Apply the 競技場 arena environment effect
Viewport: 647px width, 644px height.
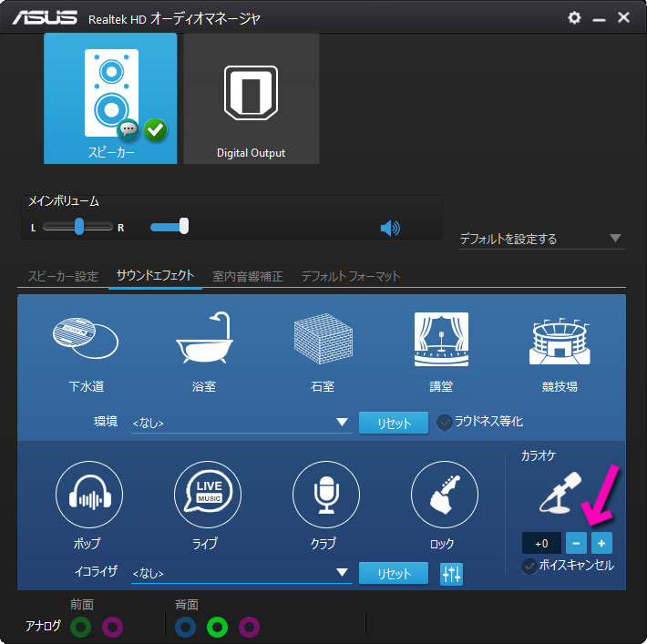click(x=560, y=339)
